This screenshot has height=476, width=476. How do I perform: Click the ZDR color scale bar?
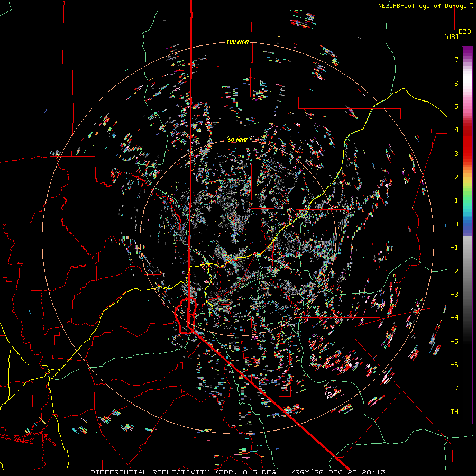[x=467, y=235]
